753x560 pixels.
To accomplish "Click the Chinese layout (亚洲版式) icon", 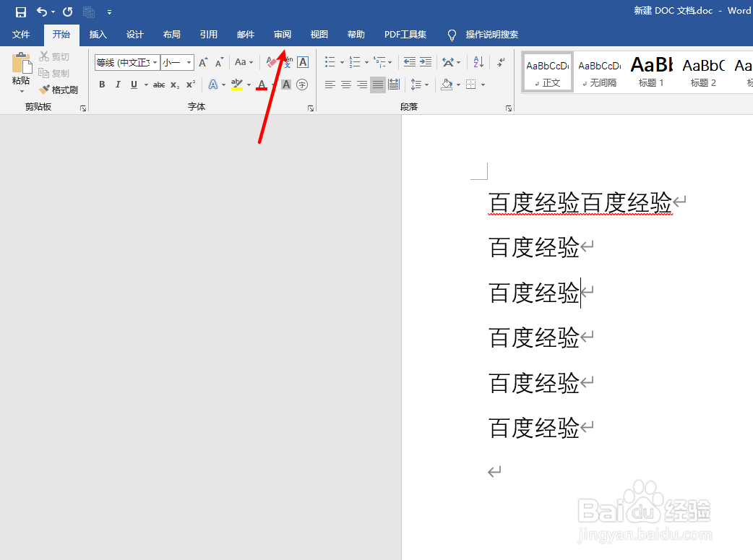I will pyautogui.click(x=448, y=62).
